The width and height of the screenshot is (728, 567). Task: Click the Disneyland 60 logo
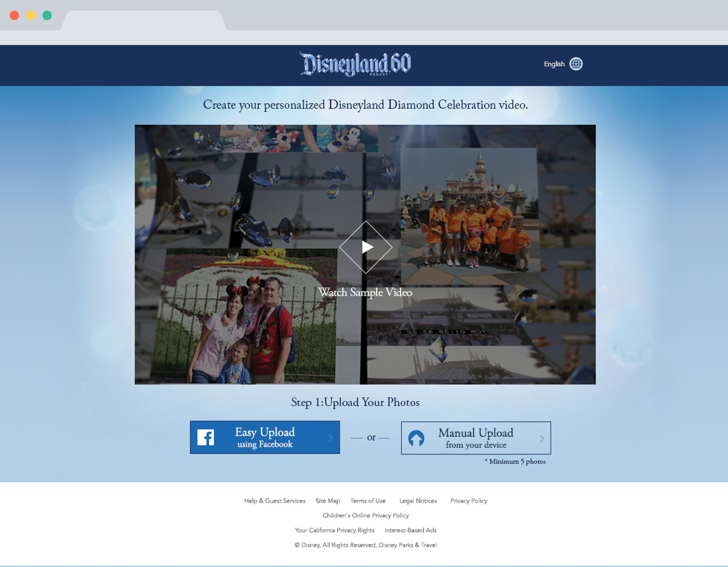pos(356,64)
